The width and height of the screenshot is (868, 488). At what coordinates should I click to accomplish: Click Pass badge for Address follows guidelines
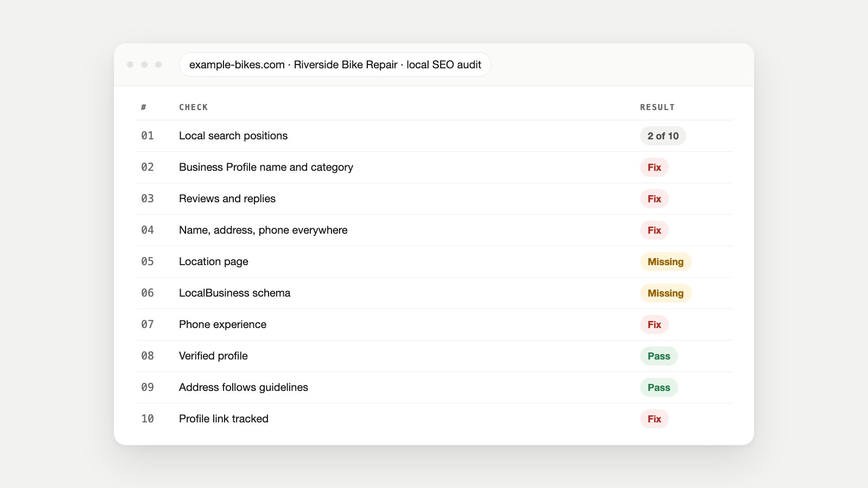pyautogui.click(x=659, y=388)
